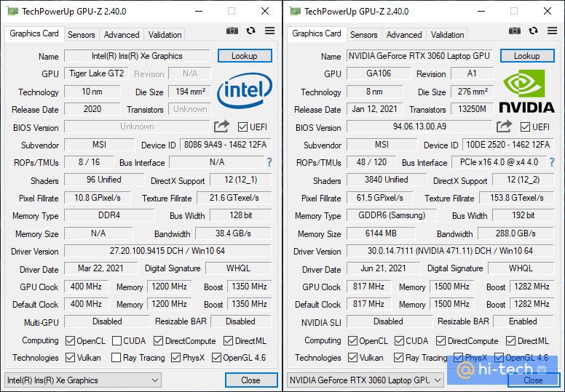Toggle DirectML checkbox in Intel window
Viewport: 565px width, 392px height.
pos(228,340)
